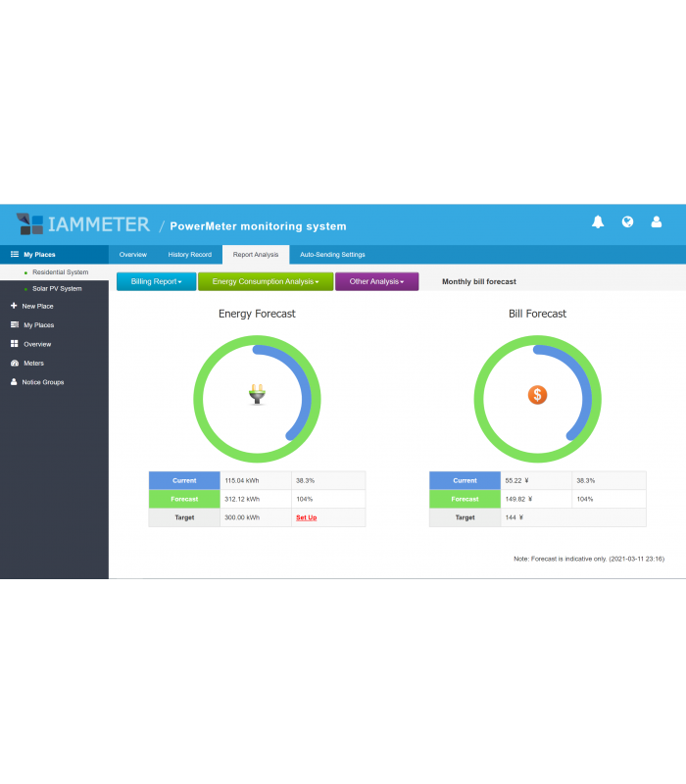
Task: Open Meters from the sidebar
Action: (33, 364)
